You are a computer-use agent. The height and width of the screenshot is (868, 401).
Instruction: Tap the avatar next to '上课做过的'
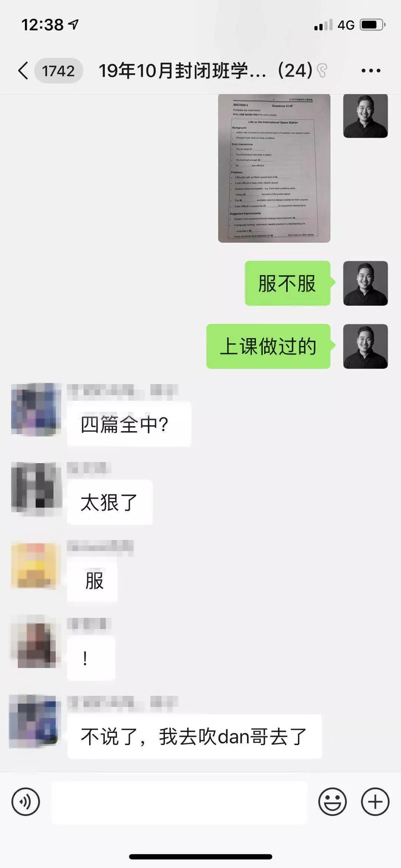(365, 346)
